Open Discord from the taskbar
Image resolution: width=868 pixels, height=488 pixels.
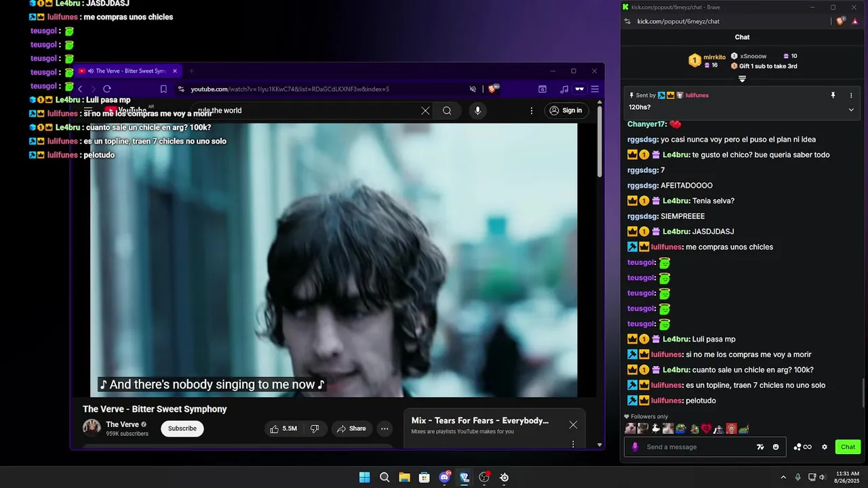[444, 477]
